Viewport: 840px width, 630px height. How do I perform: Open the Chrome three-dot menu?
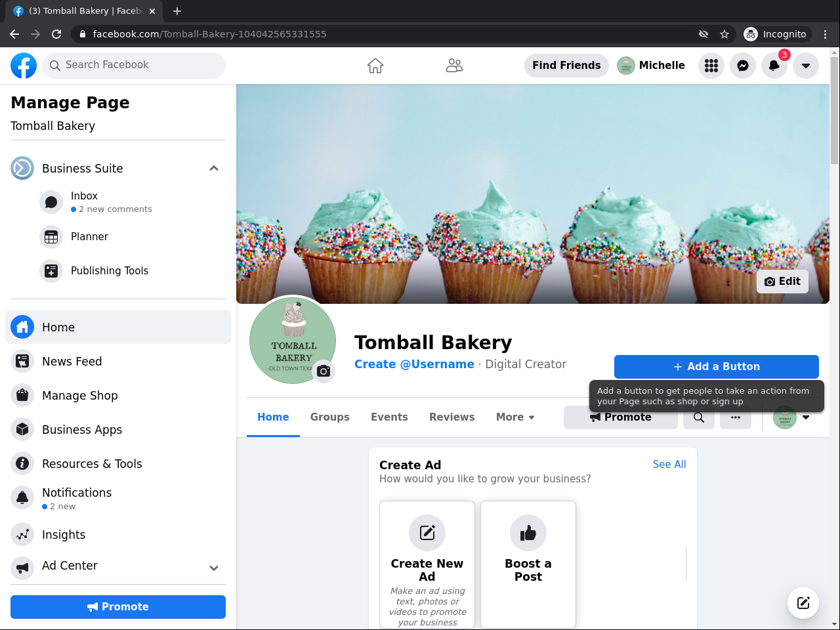(826, 34)
